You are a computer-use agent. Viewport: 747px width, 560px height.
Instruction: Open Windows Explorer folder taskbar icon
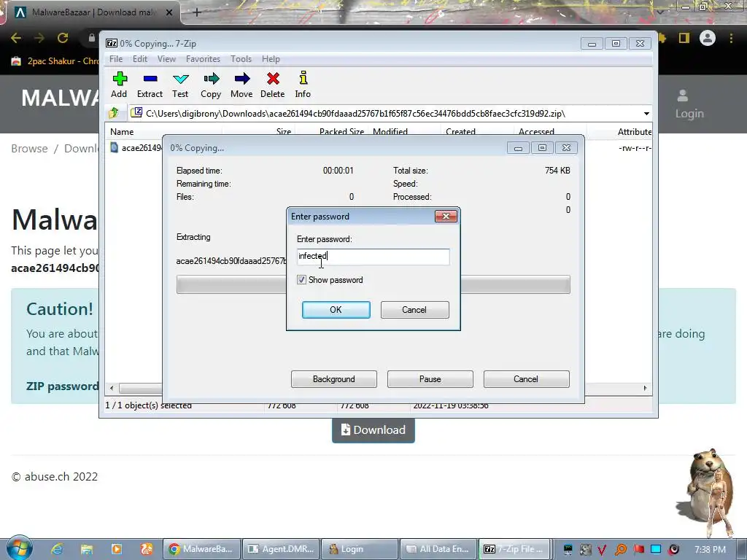87,549
